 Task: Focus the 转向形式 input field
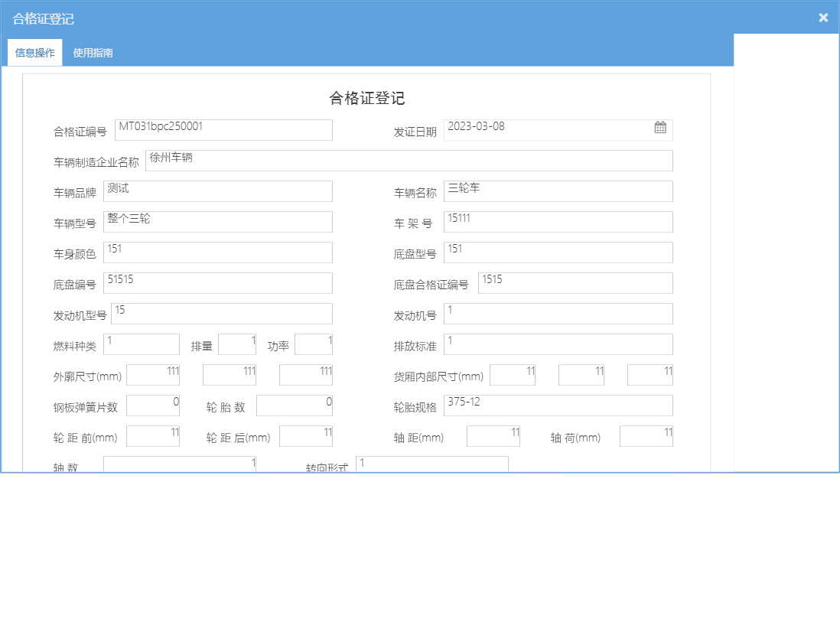(x=432, y=464)
